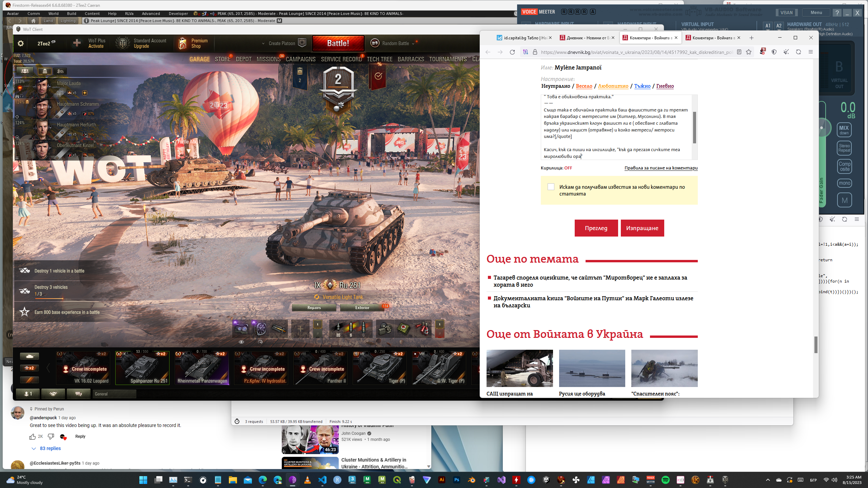
Task: Toggle reader view in the address bar
Action: click(x=739, y=52)
